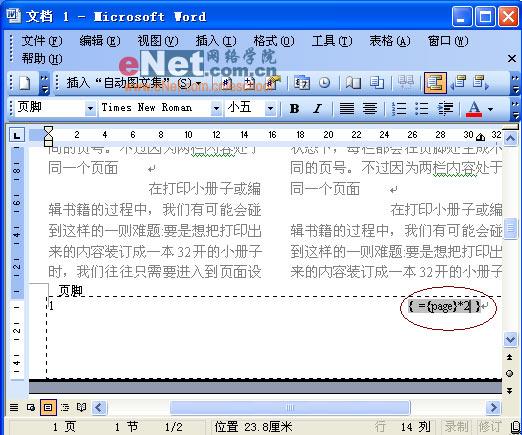This screenshot has height=435, width=522.
Task: Click Select Browse Object circle button
Action: tap(510, 374)
